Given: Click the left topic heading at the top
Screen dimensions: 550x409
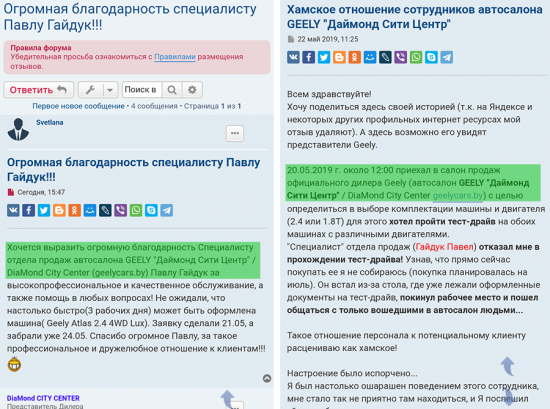Looking at the screenshot, I should 130,16.
